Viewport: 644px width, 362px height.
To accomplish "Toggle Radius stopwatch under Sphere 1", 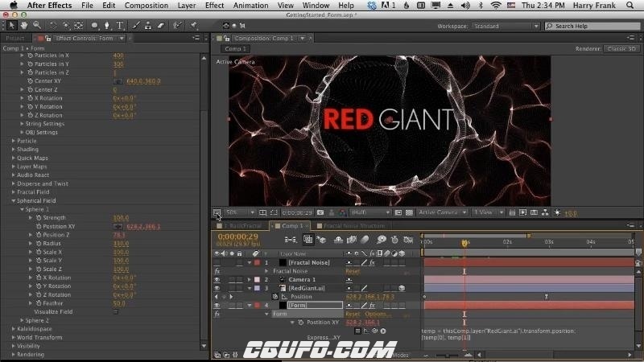I will click(x=39, y=244).
